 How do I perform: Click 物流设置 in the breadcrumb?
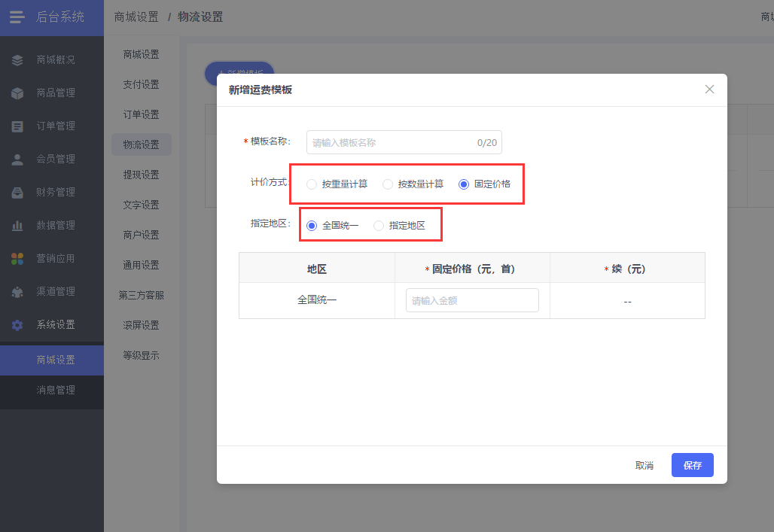(x=200, y=17)
